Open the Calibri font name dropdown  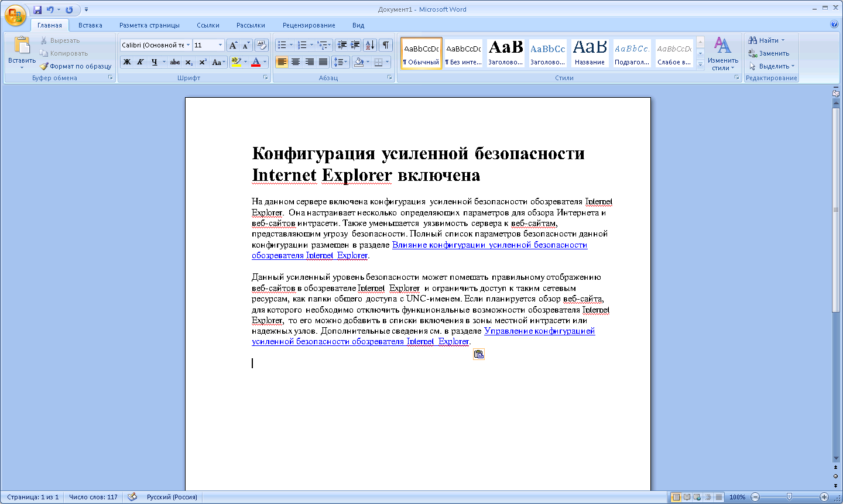[x=189, y=45]
